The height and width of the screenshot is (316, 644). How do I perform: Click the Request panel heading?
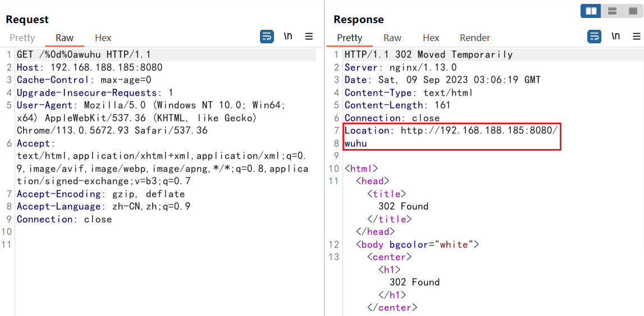(x=27, y=19)
